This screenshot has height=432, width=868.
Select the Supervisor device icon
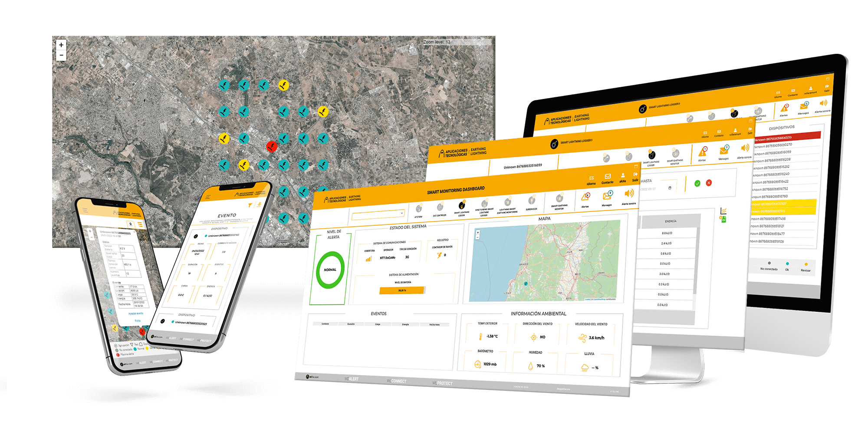531,200
